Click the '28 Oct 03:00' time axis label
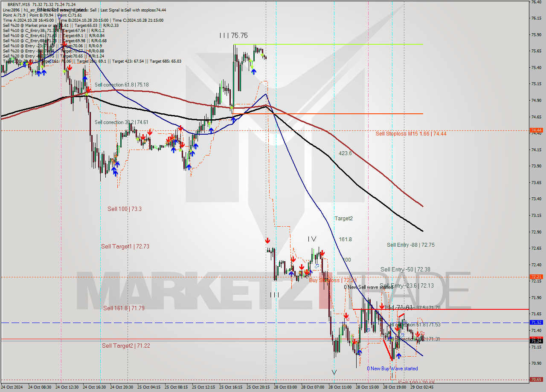 (x=285, y=387)
